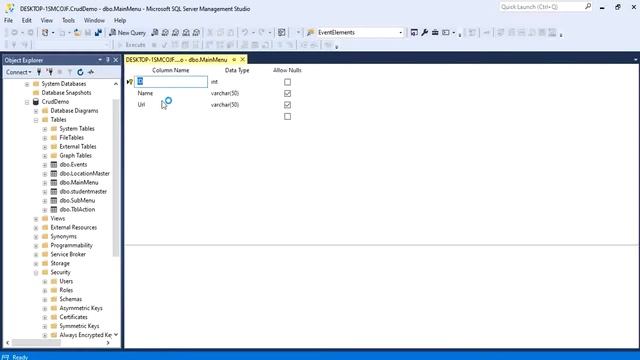640x360 pixels.
Task: Collapse the Security folder node
Action: tap(36, 273)
